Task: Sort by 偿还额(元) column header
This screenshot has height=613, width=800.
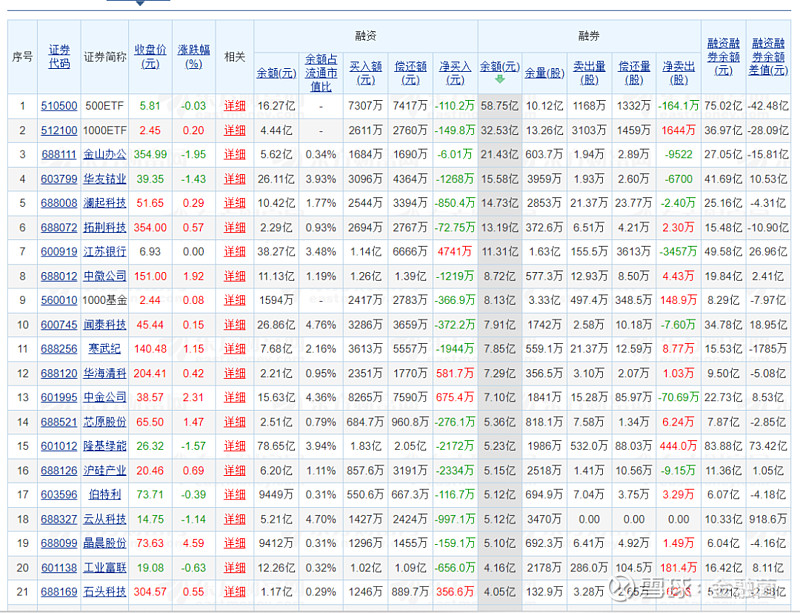Action: click(411, 73)
